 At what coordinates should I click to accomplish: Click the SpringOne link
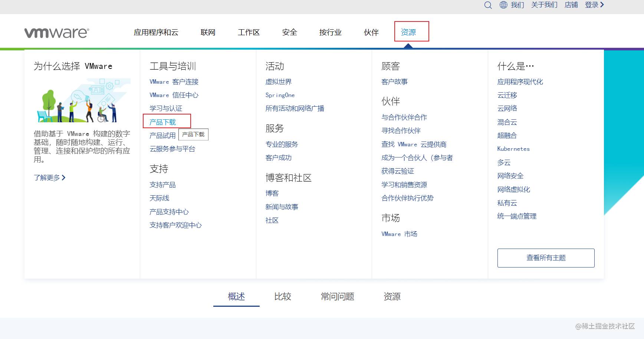click(x=280, y=95)
